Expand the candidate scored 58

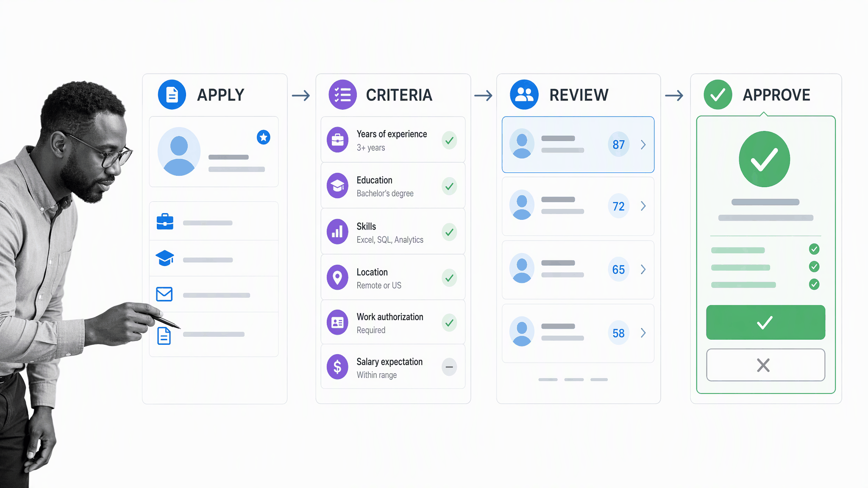(x=643, y=333)
